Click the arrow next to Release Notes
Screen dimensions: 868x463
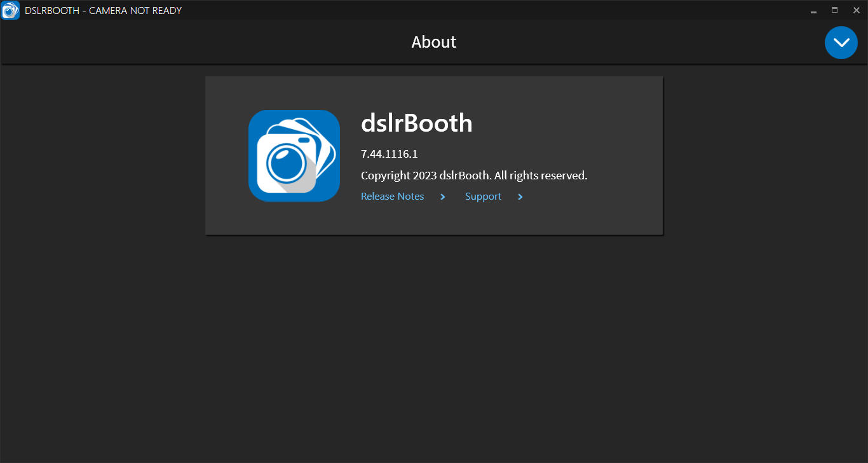pos(443,197)
